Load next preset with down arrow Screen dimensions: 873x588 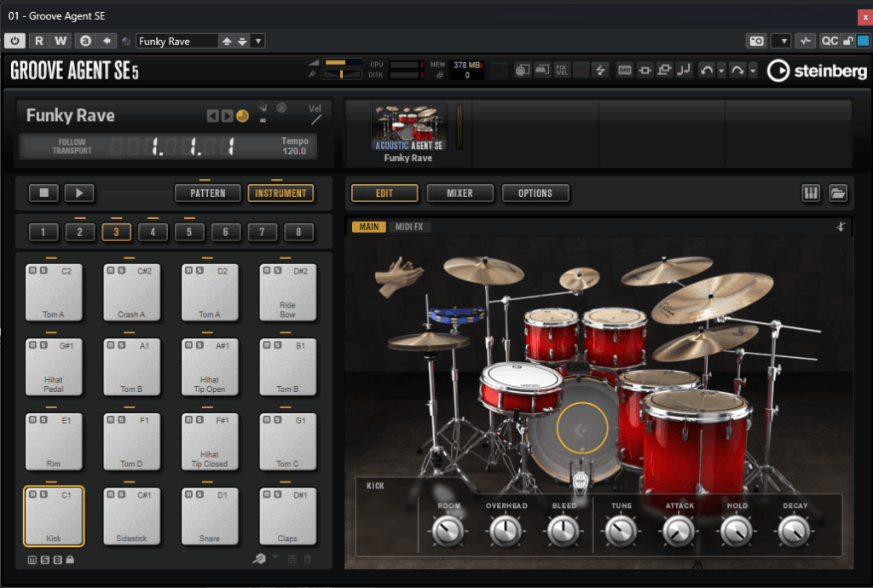click(242, 41)
